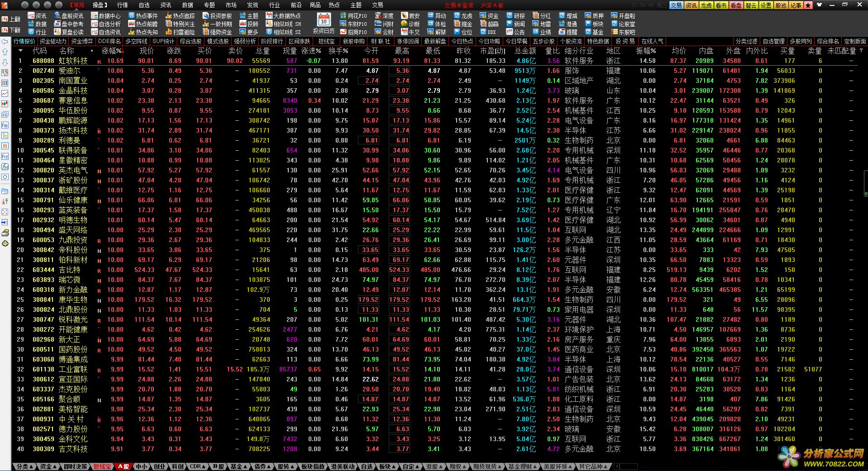Click the vertical scrollbar thumb at right edge
Viewport: 868px width, 471px height.
[x=865, y=183]
